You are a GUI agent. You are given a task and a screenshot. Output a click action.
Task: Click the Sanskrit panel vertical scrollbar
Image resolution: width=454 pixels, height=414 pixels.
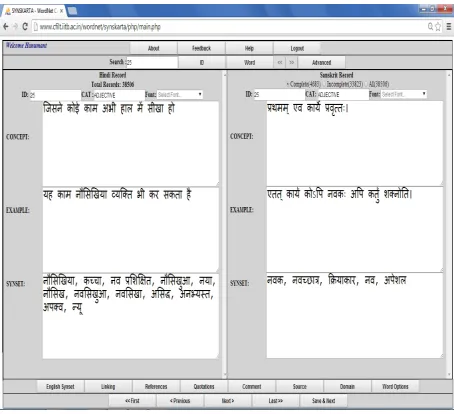pos(449,225)
